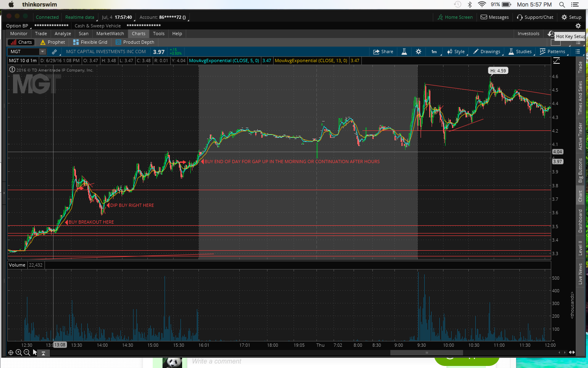
Task: Switch to the Trade main tab
Action: 41,34
